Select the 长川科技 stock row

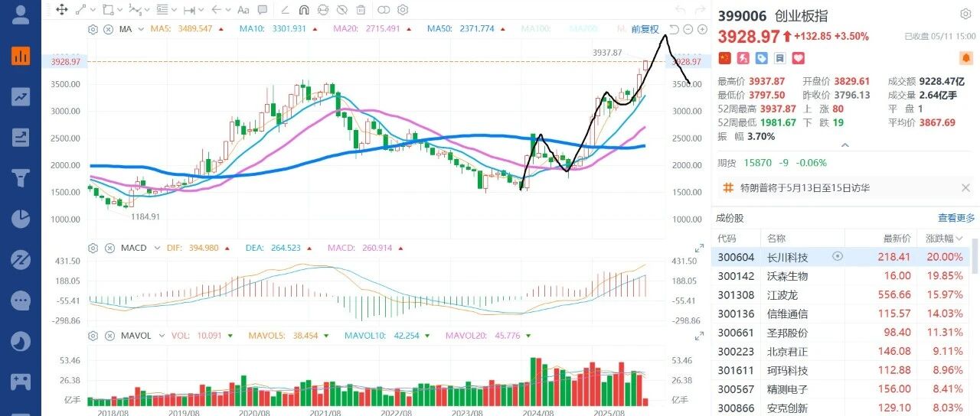coord(841,257)
